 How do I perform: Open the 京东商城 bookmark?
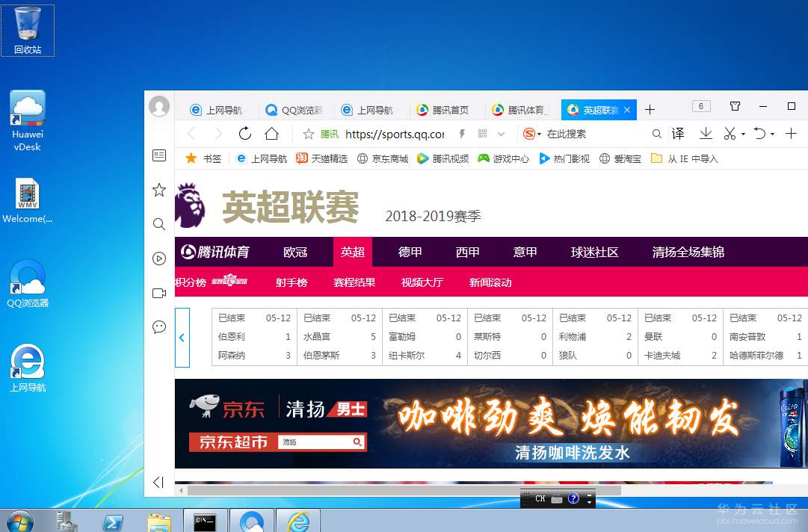(383, 158)
